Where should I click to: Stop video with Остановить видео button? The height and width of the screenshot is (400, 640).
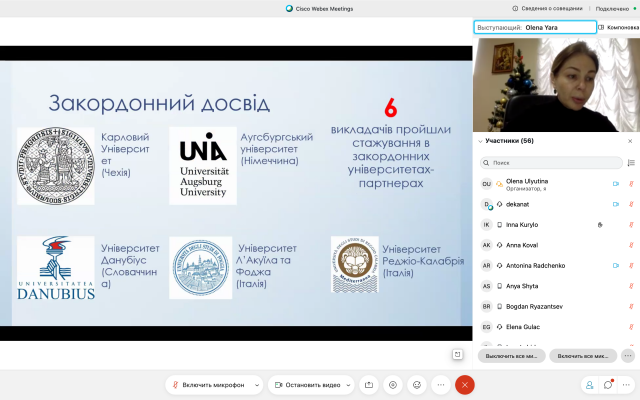(307, 385)
